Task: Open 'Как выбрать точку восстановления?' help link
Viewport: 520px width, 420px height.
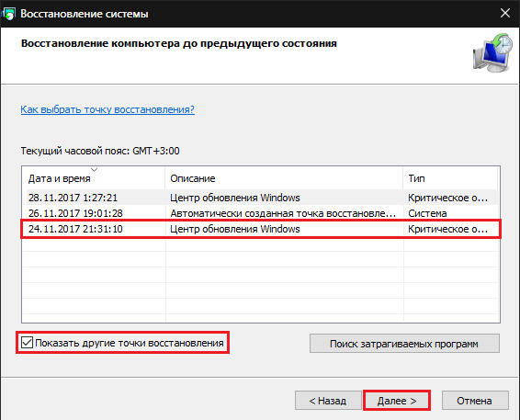Action: (107, 109)
